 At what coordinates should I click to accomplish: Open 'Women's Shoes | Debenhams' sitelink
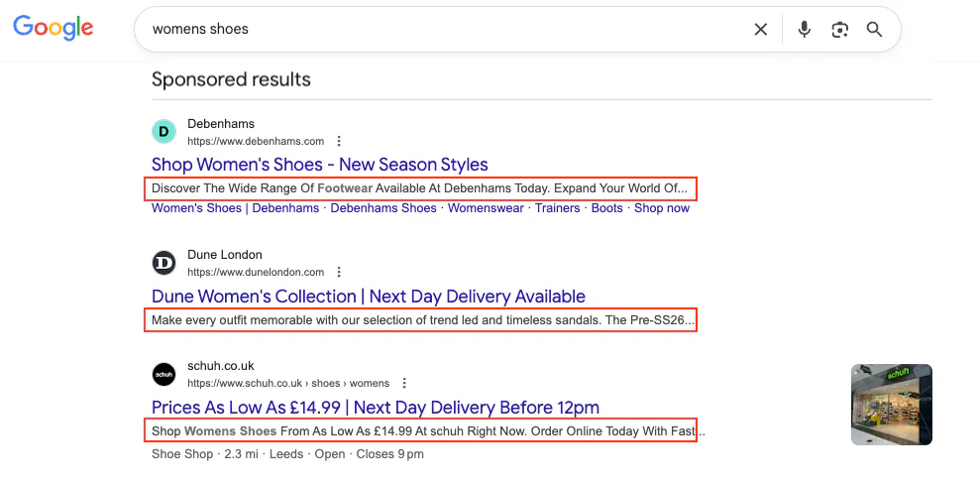tap(235, 208)
